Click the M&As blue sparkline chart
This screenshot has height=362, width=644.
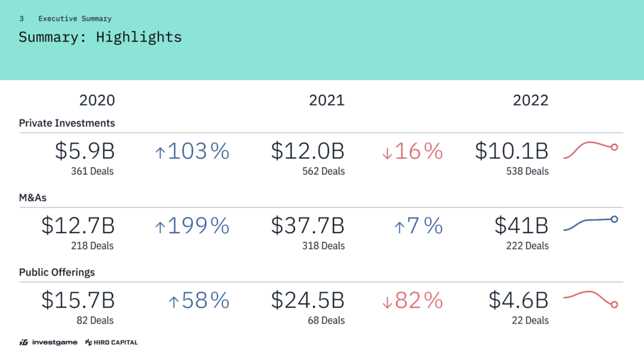[x=591, y=223]
